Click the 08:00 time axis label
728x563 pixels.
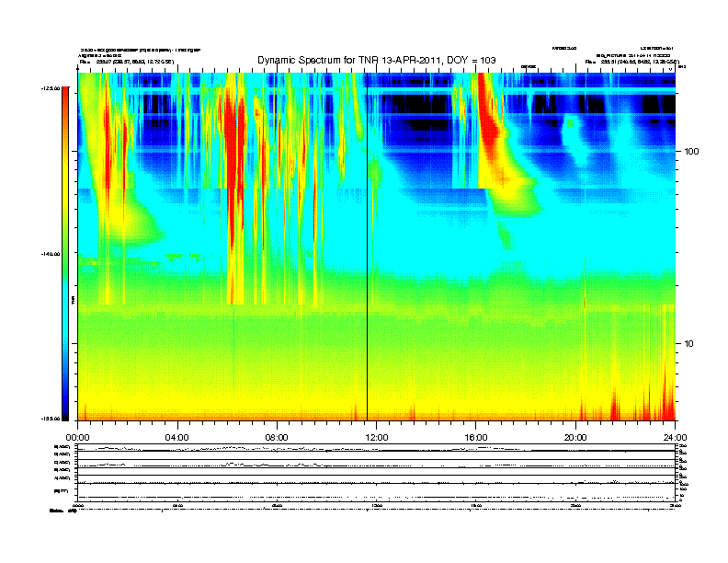tap(277, 438)
